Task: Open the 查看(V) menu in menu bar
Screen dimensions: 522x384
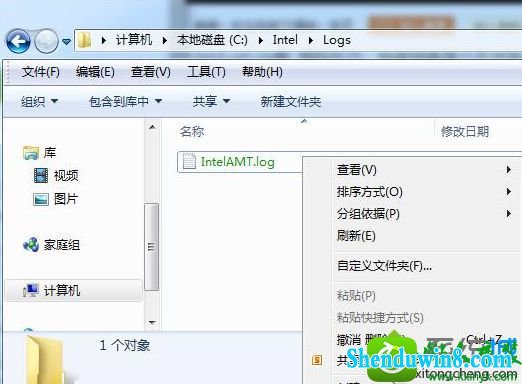Action: coord(151,72)
